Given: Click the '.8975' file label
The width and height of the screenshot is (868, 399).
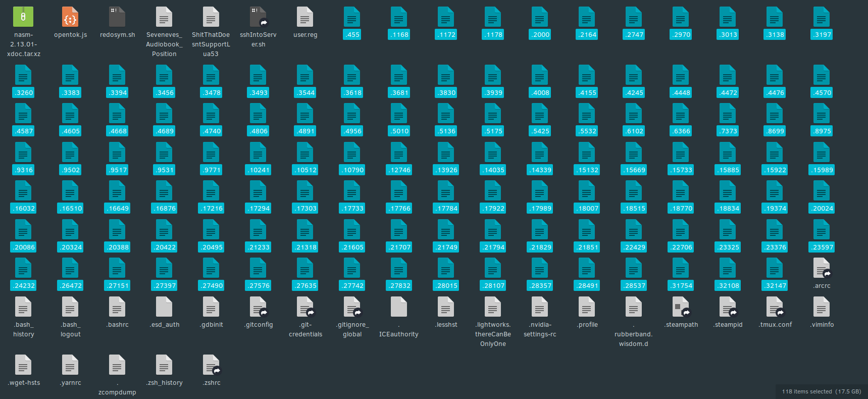Looking at the screenshot, I should point(822,131).
